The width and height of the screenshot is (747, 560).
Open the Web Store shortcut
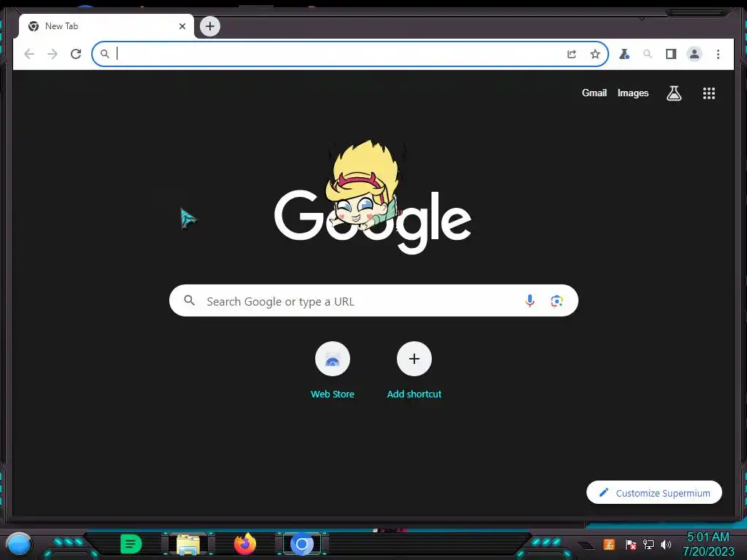pos(333,359)
